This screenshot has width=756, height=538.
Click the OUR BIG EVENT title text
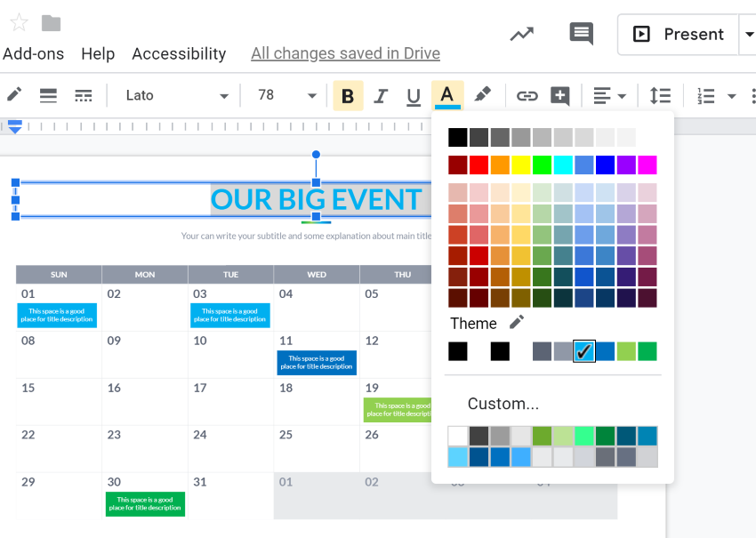[x=317, y=199]
